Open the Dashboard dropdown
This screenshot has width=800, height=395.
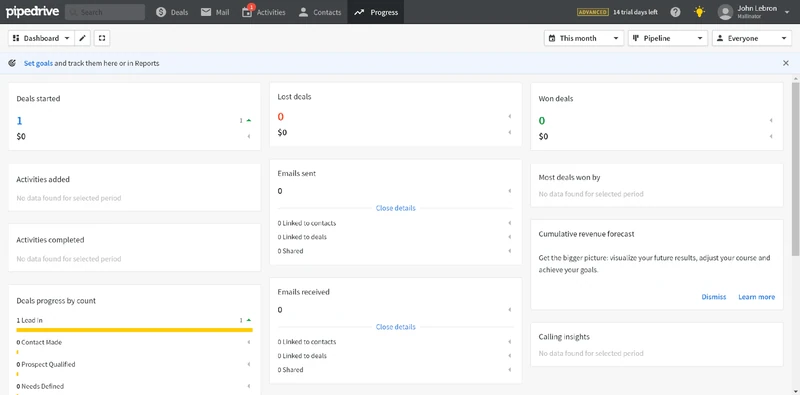(41, 38)
